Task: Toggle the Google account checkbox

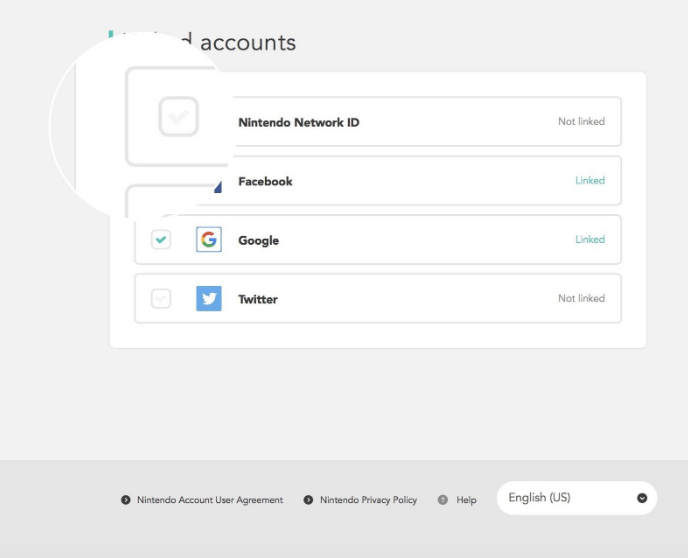Action: coord(161,240)
